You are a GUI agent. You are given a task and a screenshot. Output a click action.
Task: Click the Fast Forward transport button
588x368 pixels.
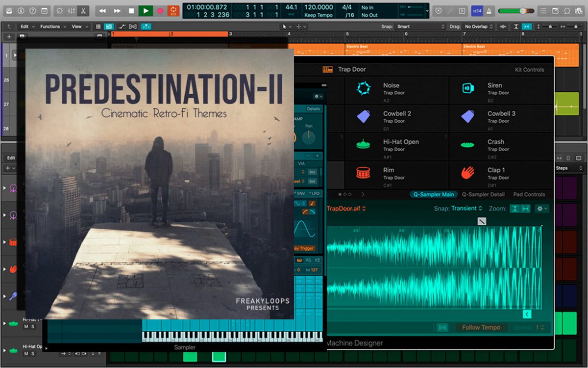click(117, 10)
